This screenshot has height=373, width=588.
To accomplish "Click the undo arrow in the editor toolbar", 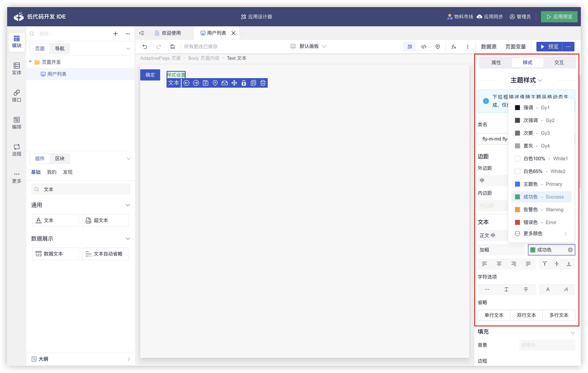I will tap(145, 46).
